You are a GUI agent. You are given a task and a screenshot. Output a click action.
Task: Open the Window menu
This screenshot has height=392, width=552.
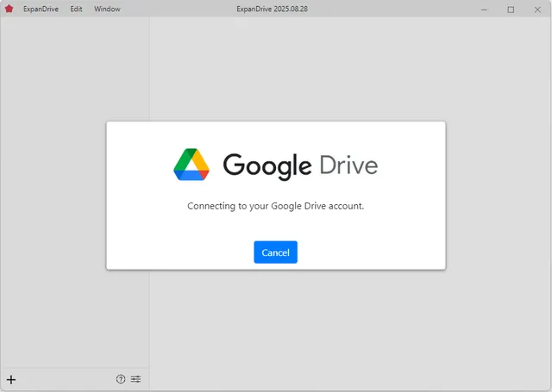107,9
